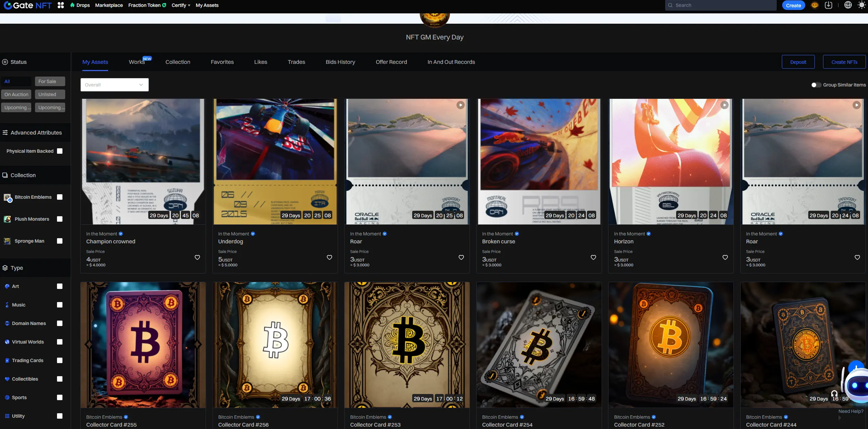
Task: Check the Spronge Man collection box
Action: tap(60, 241)
